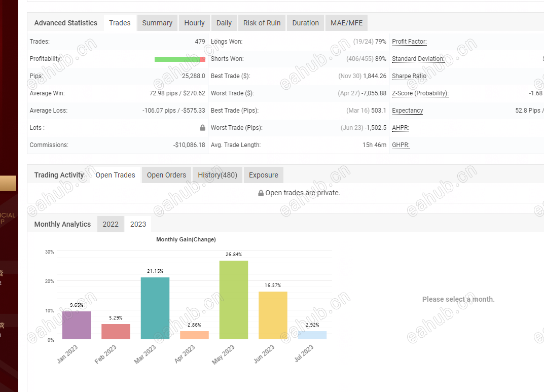Viewport: 544px width, 392px height.
Task: Select the Daily tab
Action: 224,23
